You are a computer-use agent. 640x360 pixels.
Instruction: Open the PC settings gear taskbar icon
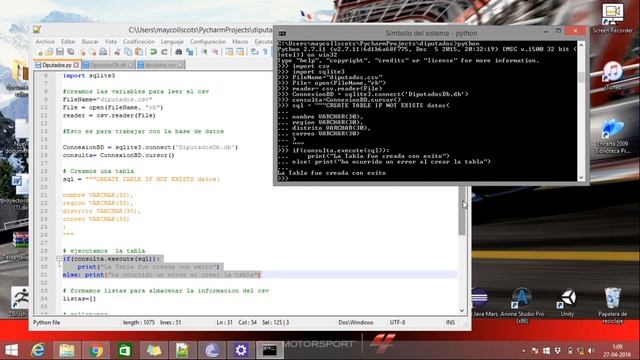[x=241, y=350]
